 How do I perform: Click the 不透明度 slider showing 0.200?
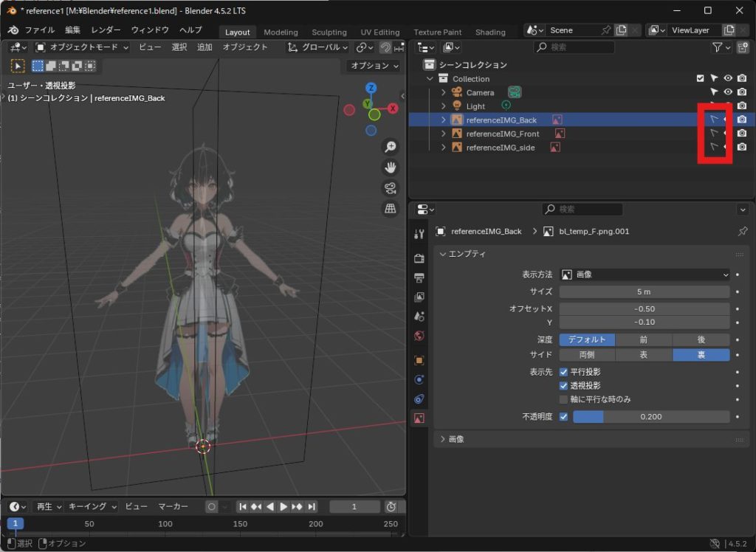pyautogui.click(x=650, y=417)
